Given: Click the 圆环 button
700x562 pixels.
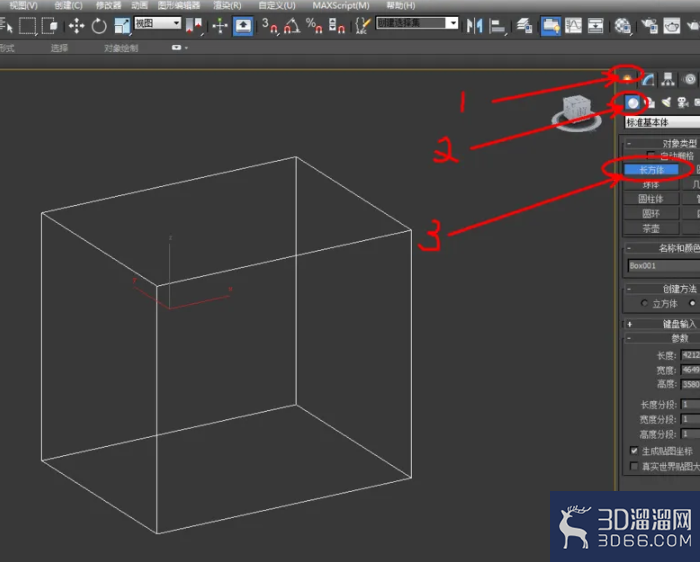Looking at the screenshot, I should coord(651,214).
